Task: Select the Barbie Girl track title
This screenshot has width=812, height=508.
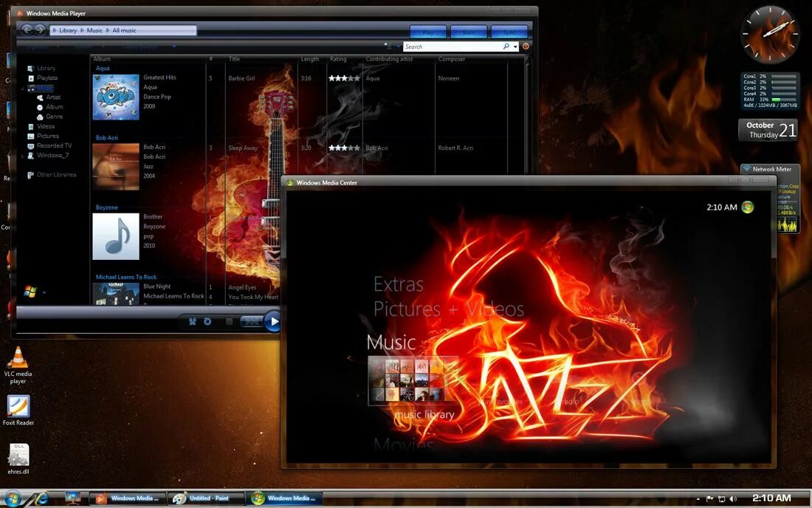Action: coord(241,78)
